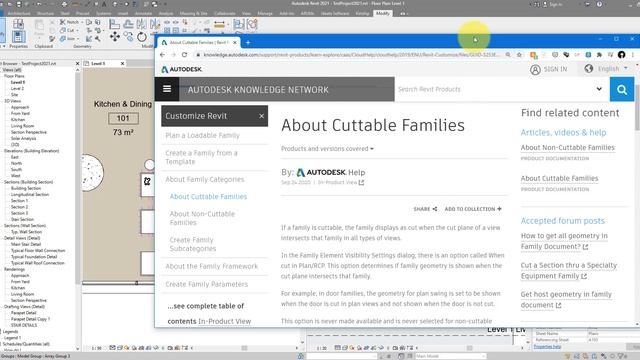
Task: Collapse 3D Views node in Project Browser
Action: point(13,101)
